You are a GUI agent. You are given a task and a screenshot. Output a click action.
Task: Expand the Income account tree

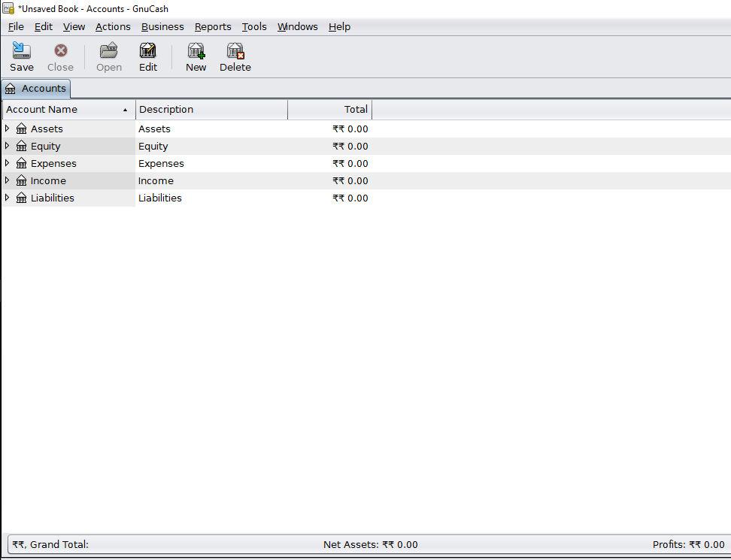click(x=7, y=180)
